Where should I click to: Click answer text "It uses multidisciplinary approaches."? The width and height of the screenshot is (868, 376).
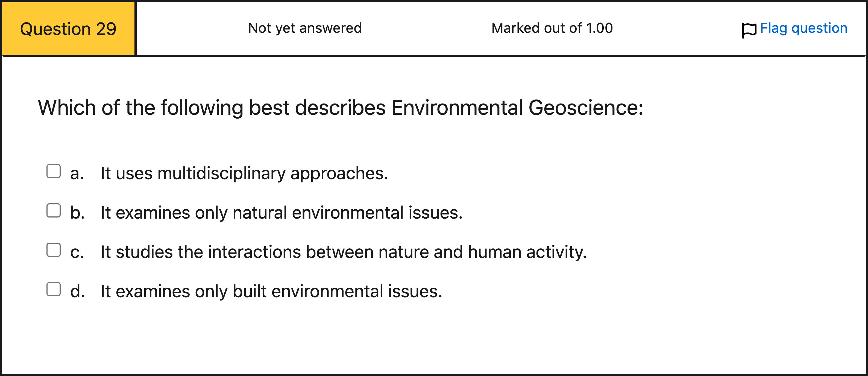click(x=244, y=174)
